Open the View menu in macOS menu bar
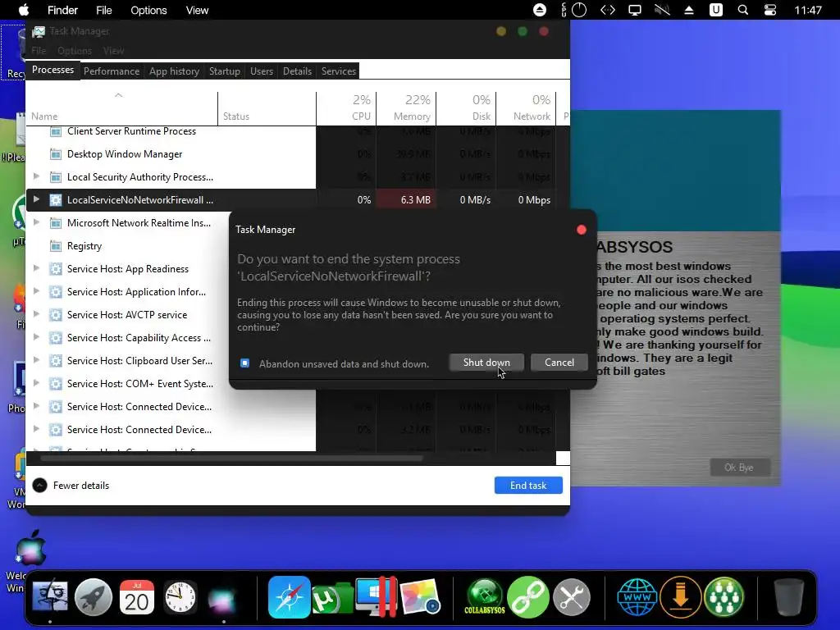This screenshot has height=630, width=840. coord(197,10)
